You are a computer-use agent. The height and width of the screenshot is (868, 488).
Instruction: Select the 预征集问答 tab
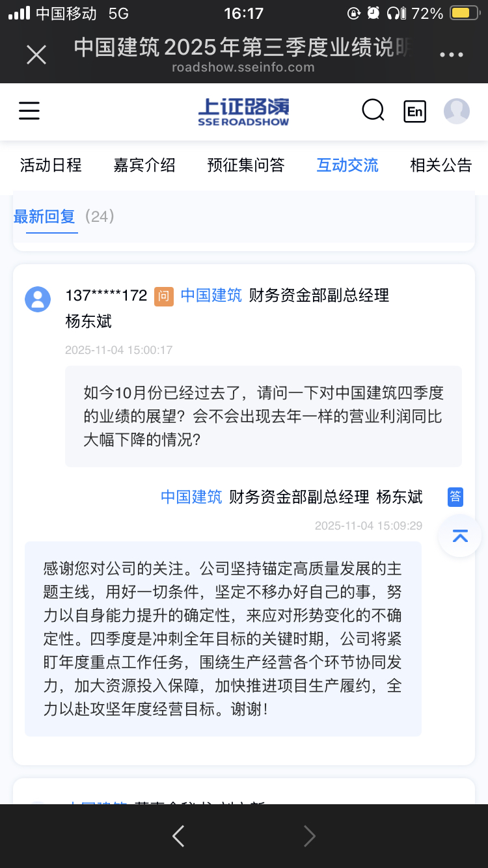coord(246,165)
